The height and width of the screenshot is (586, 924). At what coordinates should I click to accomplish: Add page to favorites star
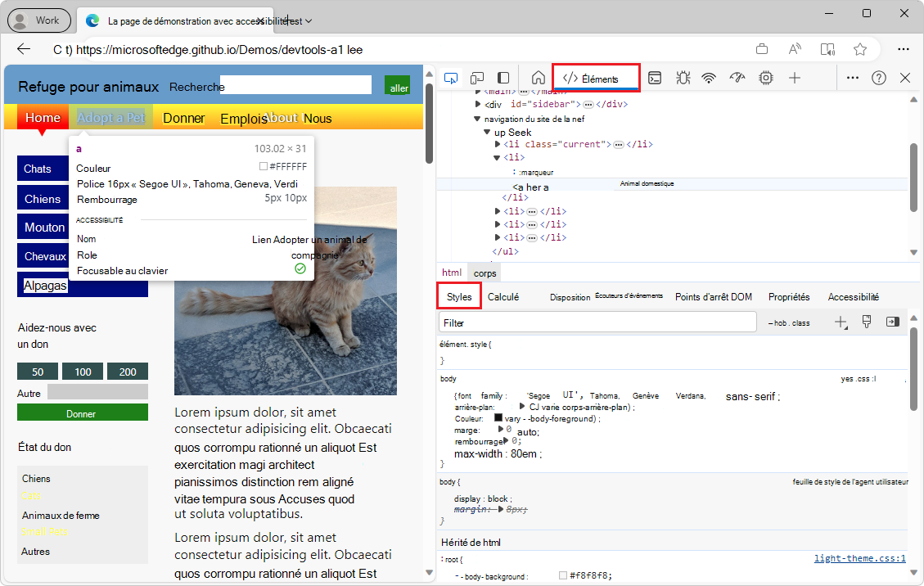tap(860, 50)
